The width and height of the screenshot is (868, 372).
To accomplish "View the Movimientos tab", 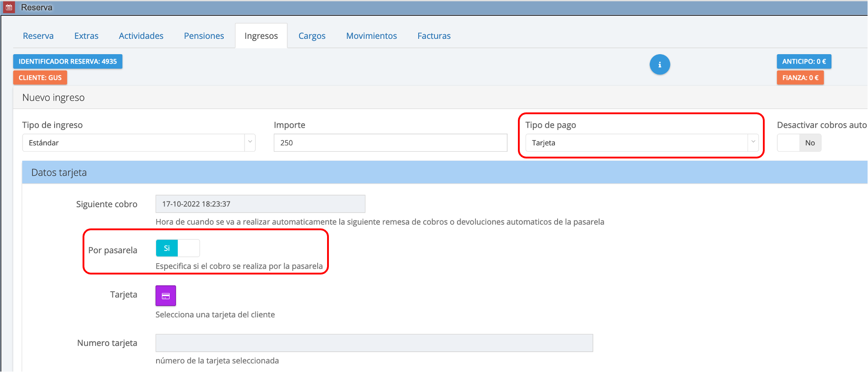I will click(x=371, y=36).
